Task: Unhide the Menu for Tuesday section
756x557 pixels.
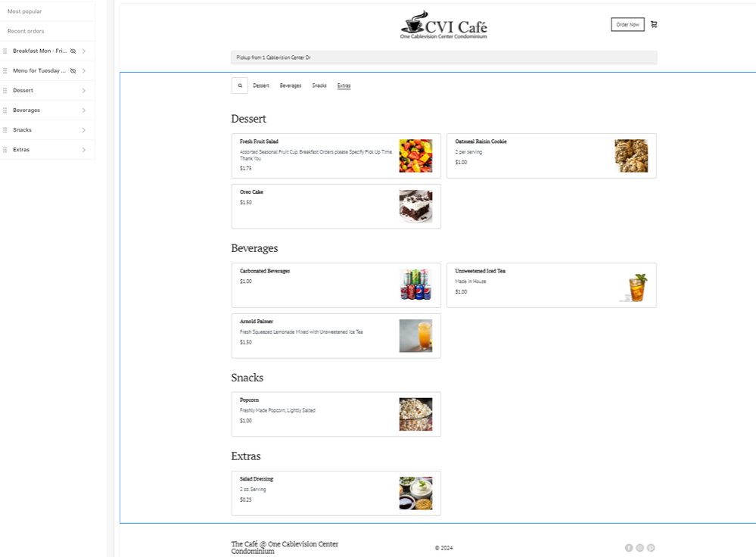Action: click(73, 70)
